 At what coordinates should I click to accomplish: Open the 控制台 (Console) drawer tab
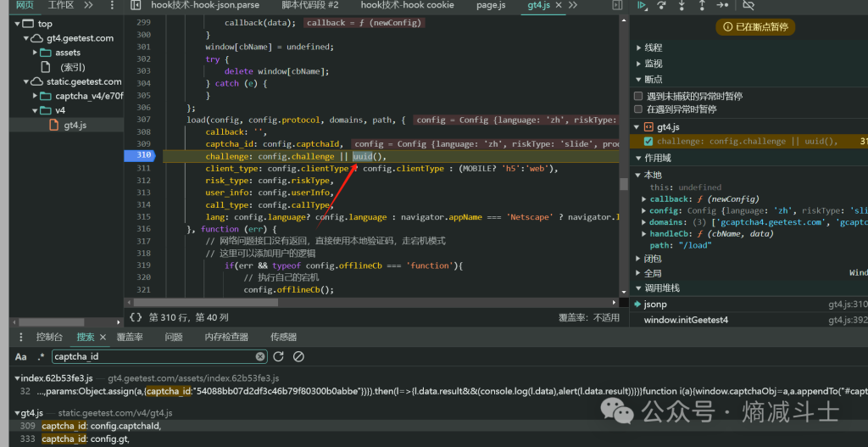pyautogui.click(x=49, y=337)
